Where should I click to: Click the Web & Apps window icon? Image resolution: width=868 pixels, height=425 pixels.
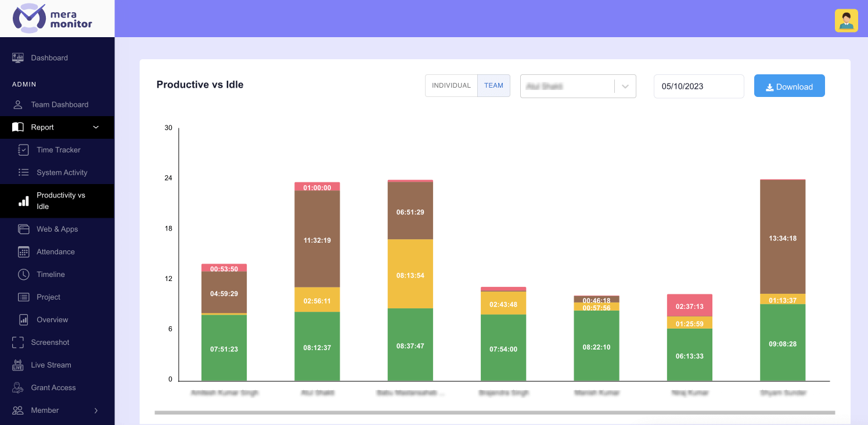pos(23,229)
